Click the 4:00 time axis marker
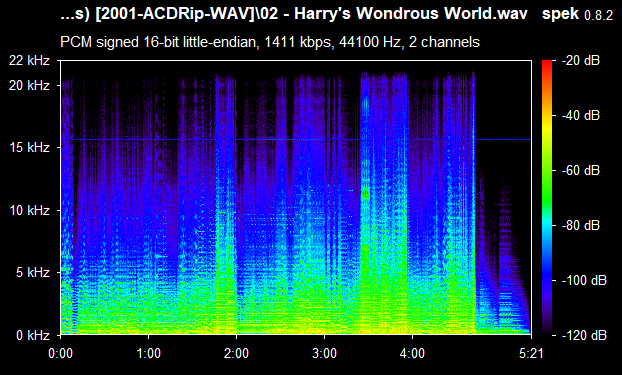 [413, 353]
